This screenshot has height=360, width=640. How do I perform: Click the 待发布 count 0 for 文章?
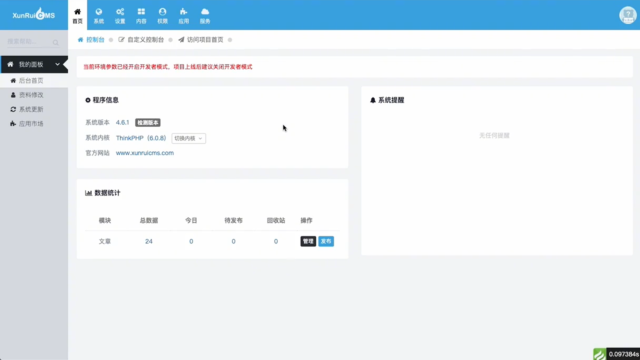[233, 241]
